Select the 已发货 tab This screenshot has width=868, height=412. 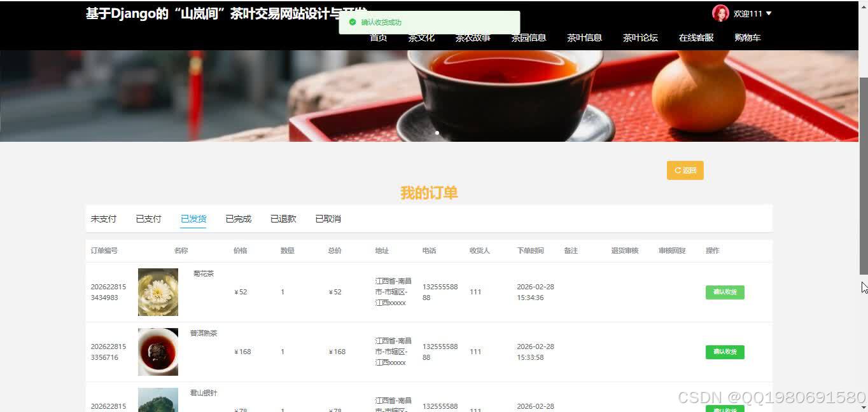193,219
